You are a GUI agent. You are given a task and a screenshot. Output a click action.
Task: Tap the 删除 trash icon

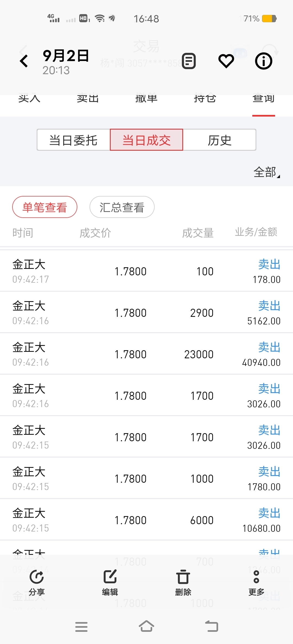(183, 583)
